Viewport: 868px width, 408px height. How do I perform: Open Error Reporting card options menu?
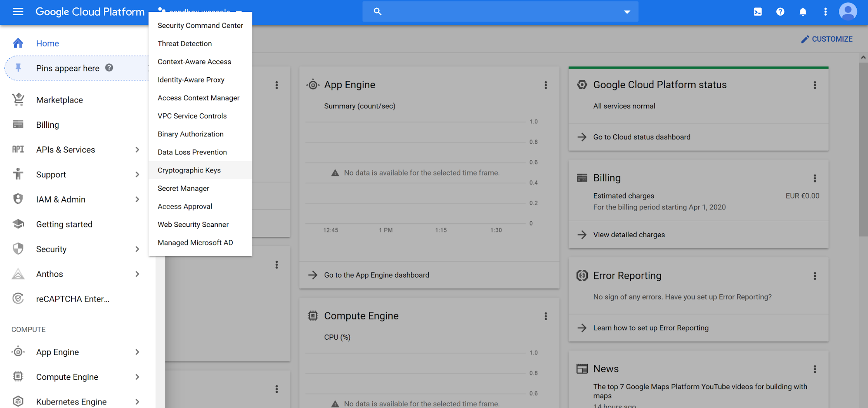tap(815, 276)
